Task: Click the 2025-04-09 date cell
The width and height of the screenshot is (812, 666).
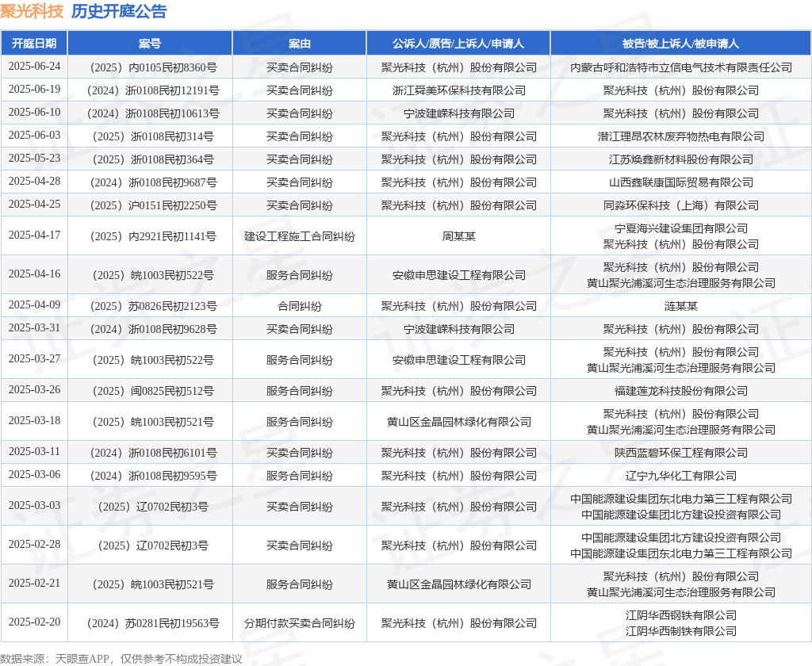Action: tap(34, 304)
